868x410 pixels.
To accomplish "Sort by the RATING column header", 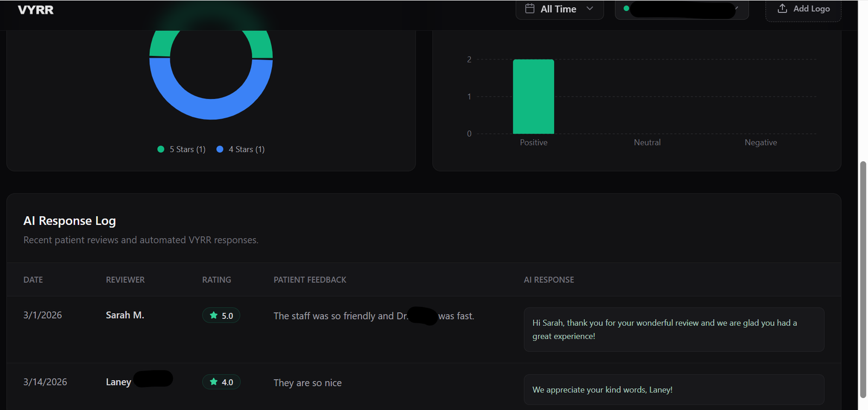I will click(x=216, y=280).
